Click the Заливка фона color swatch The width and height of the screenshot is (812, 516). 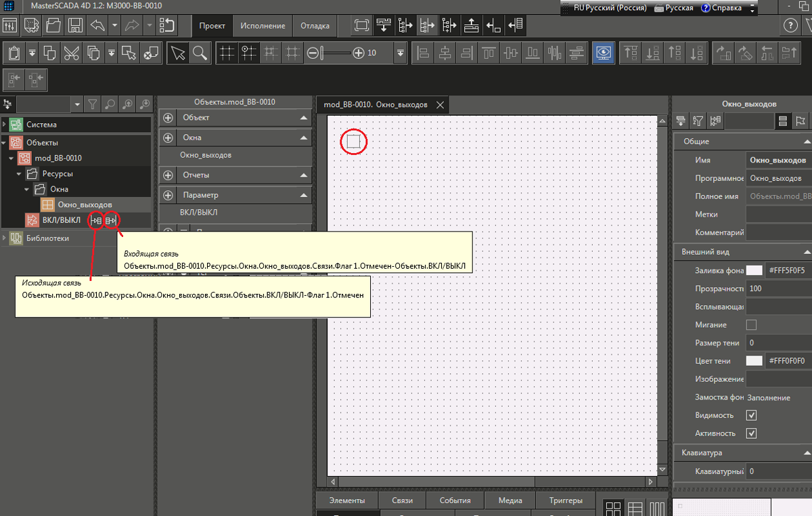pos(754,271)
